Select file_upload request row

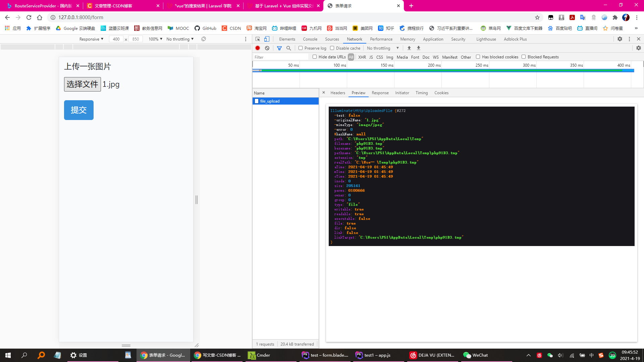(x=285, y=101)
